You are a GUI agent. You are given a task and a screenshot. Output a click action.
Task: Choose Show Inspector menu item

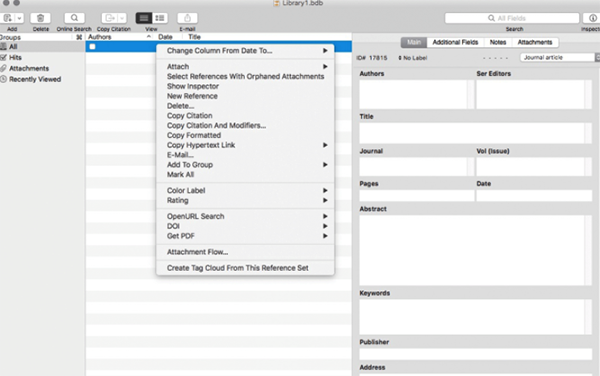click(x=245, y=86)
